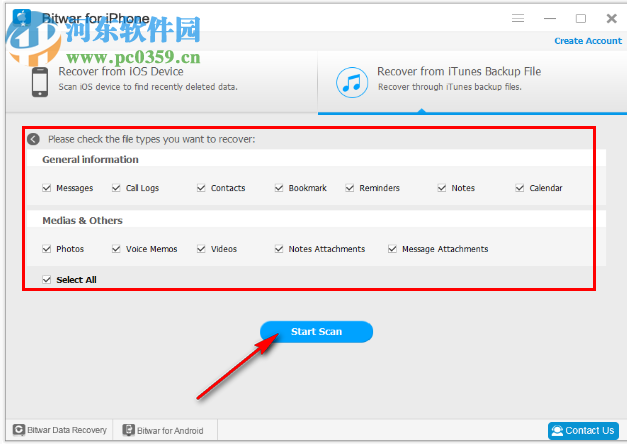Click the Contact Us headset icon
627x444 pixels.
[557, 431]
